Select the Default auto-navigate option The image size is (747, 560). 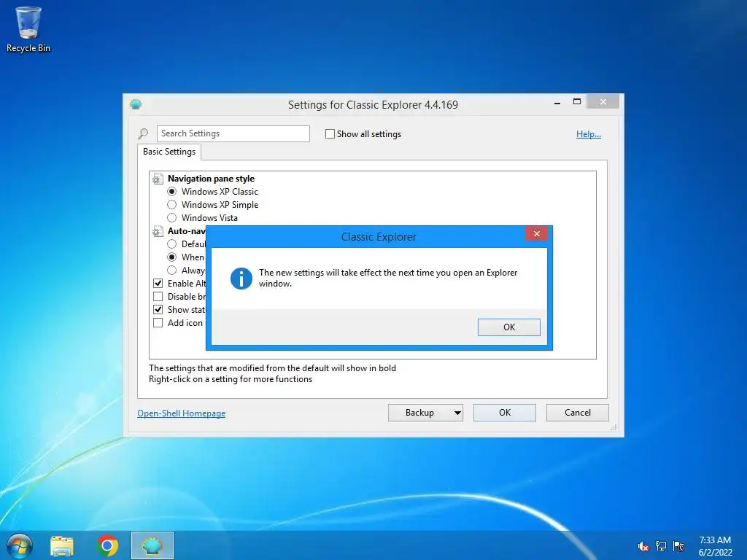pos(172,244)
